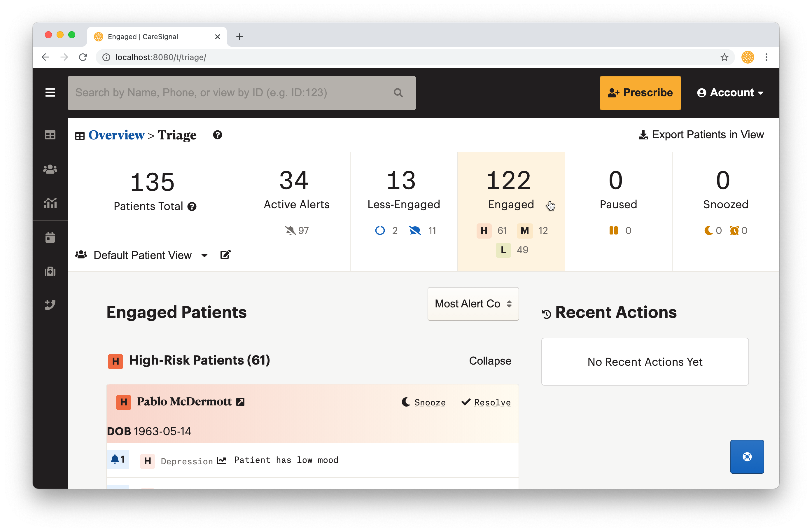
Task: Select the Engaged 122 card
Action: 511,211
